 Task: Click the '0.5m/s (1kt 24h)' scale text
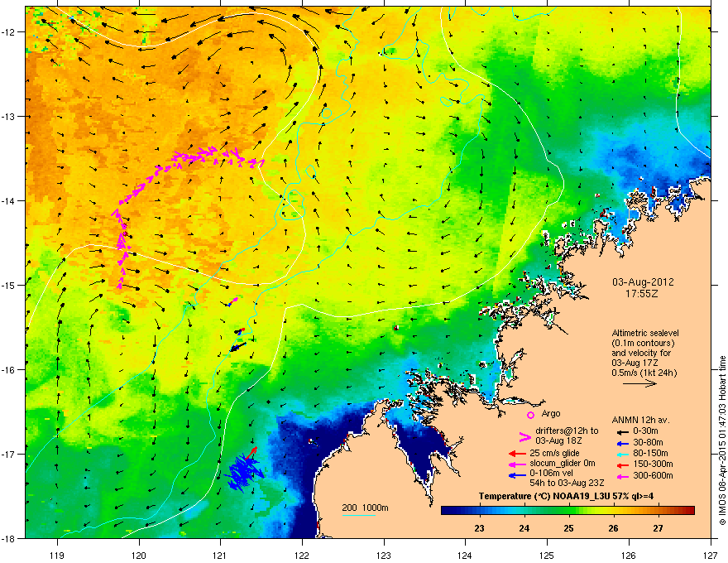click(x=644, y=373)
